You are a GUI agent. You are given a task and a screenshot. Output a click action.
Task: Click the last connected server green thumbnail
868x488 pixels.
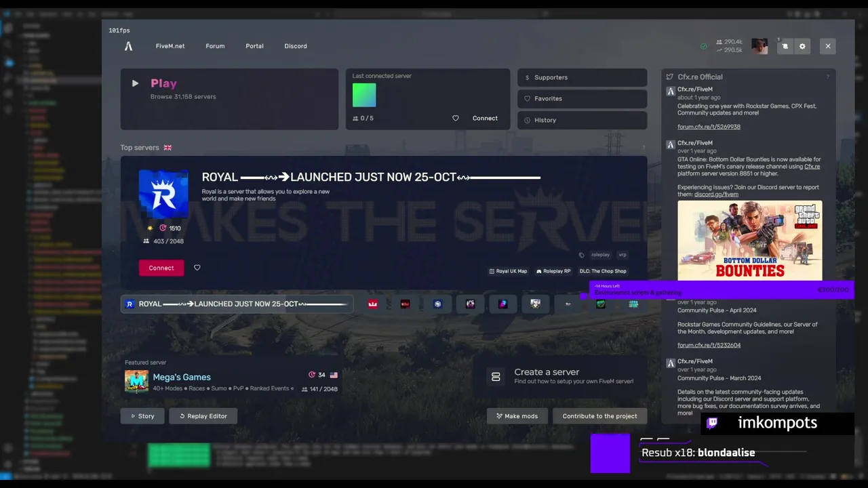pyautogui.click(x=364, y=95)
